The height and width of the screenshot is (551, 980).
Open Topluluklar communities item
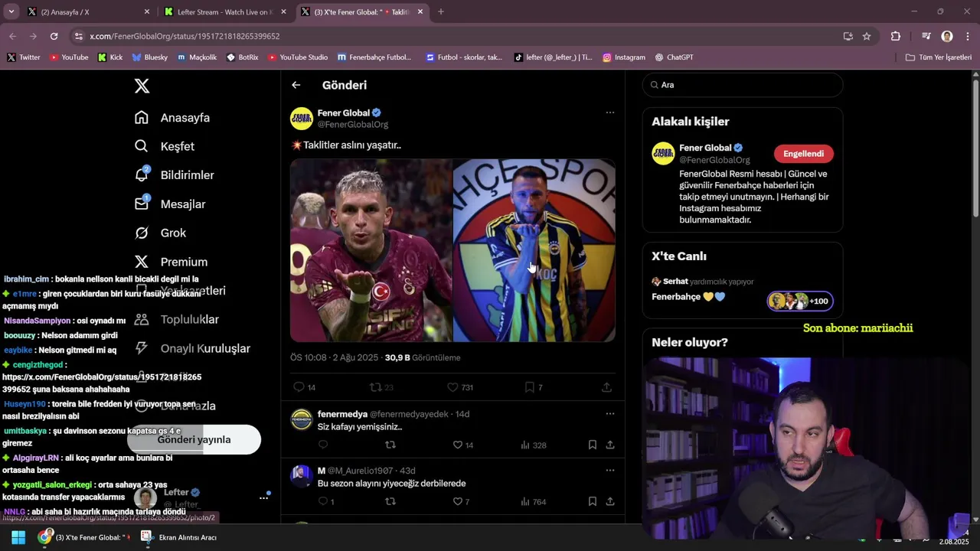tap(177, 319)
